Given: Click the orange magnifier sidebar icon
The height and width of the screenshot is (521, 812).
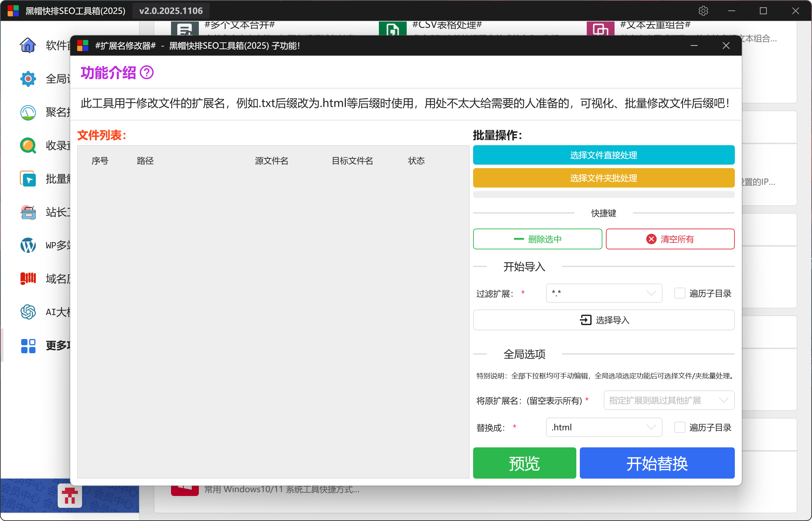Looking at the screenshot, I should (28, 146).
